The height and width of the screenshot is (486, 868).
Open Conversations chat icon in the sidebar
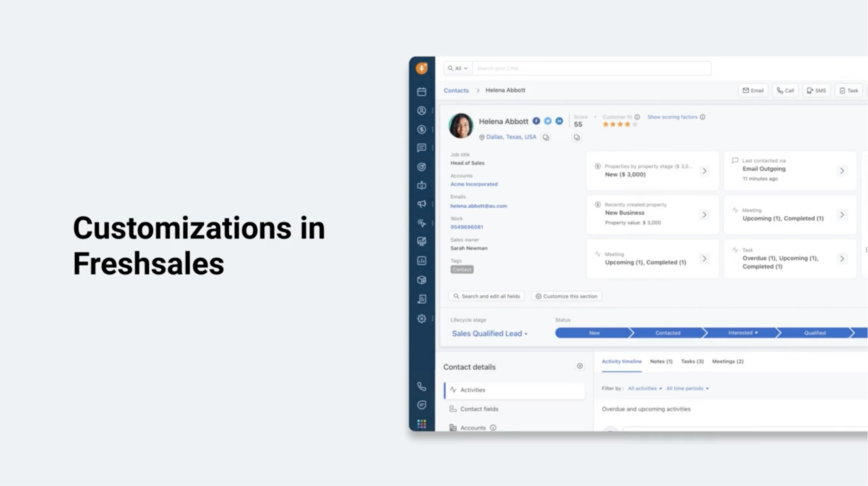421,148
